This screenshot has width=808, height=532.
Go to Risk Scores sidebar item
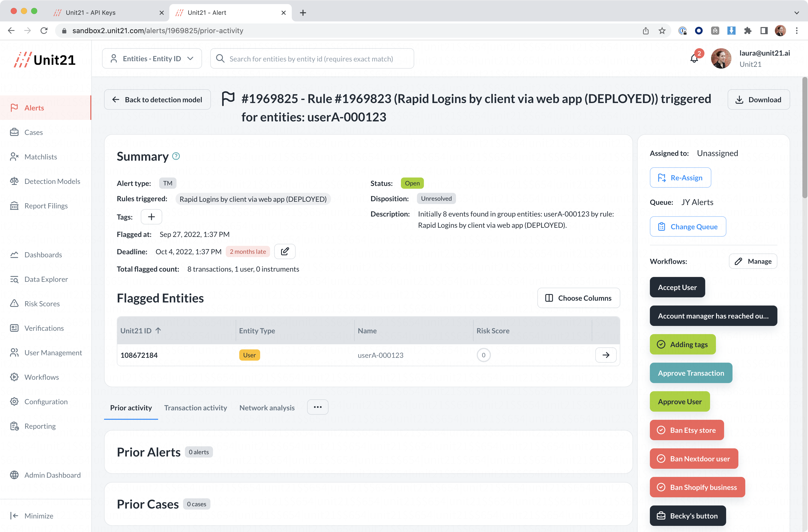[42, 304]
